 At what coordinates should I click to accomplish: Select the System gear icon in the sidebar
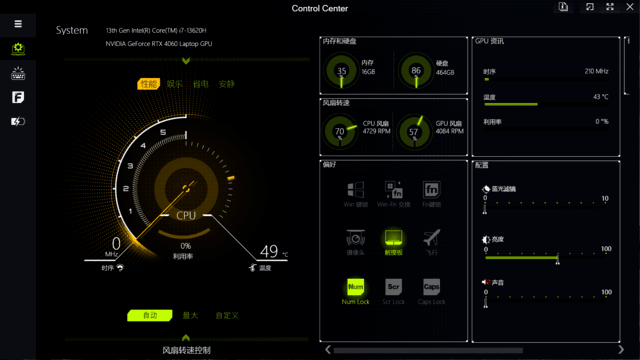pos(18,49)
